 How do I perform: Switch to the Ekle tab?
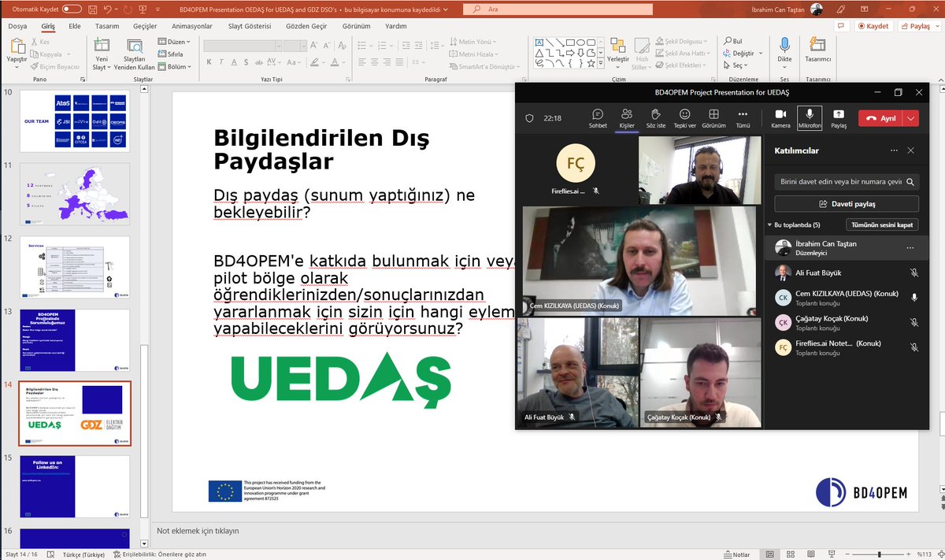click(x=75, y=26)
